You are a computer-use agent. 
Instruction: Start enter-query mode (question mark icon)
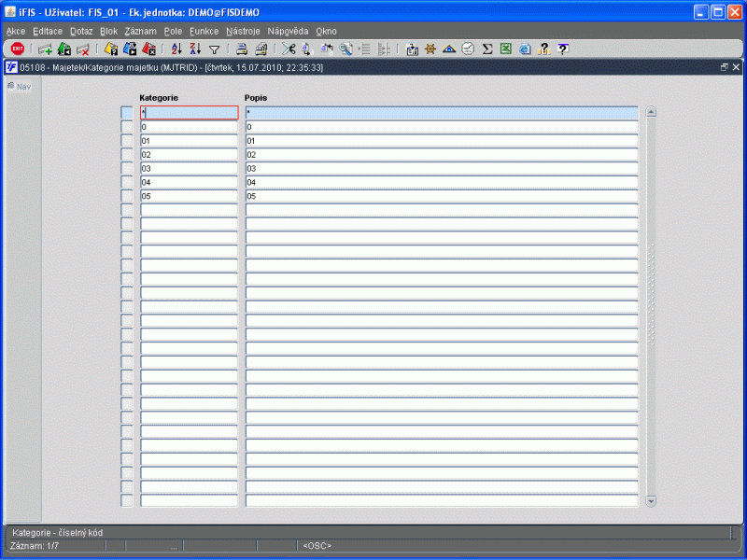[x=111, y=49]
